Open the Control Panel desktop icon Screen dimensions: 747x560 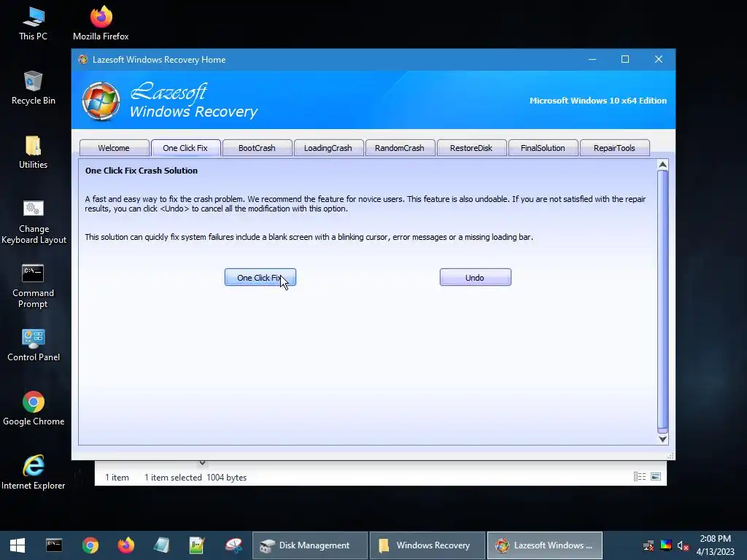(x=34, y=345)
